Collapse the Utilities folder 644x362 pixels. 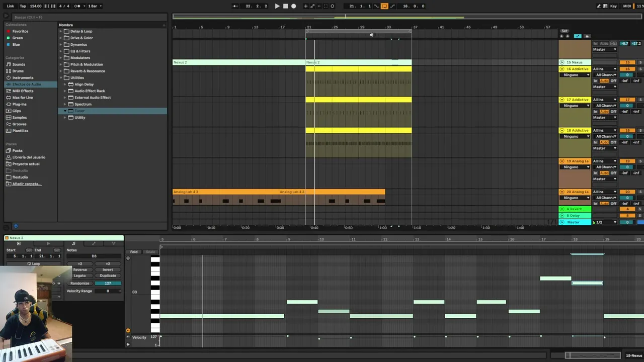pyautogui.click(x=61, y=77)
